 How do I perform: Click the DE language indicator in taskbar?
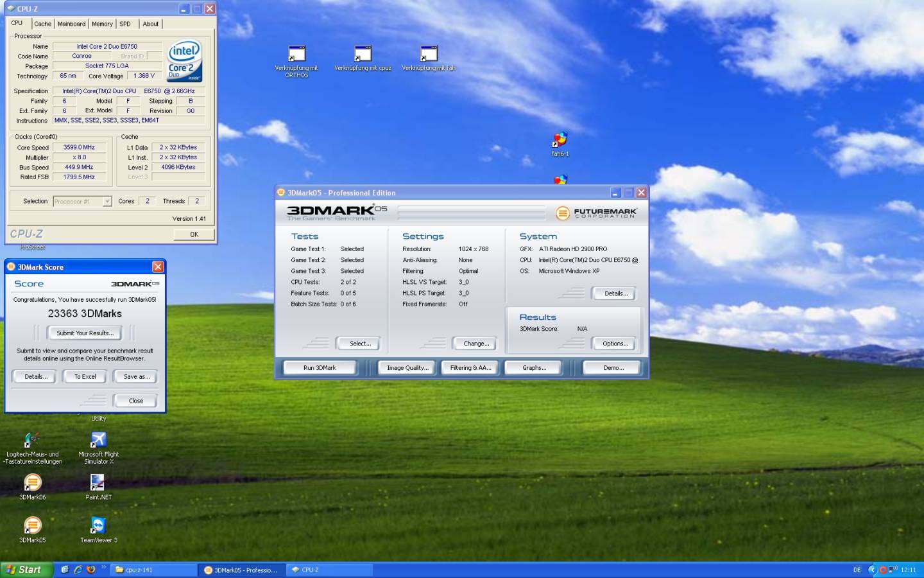click(x=857, y=570)
